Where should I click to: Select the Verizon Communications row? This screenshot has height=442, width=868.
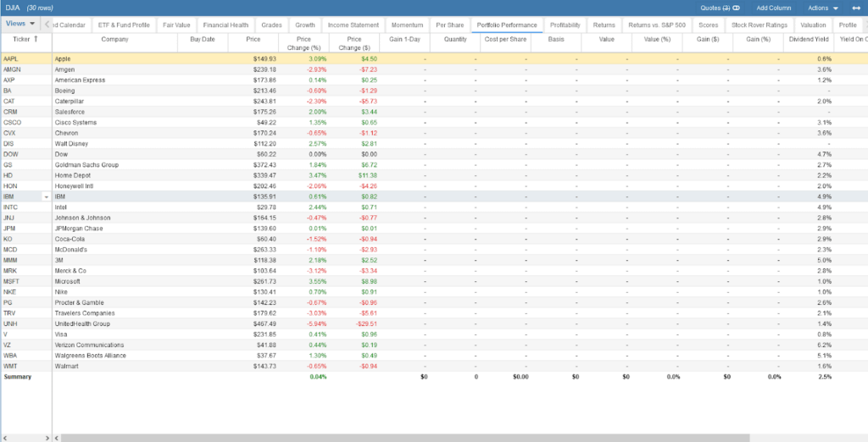coord(434,345)
